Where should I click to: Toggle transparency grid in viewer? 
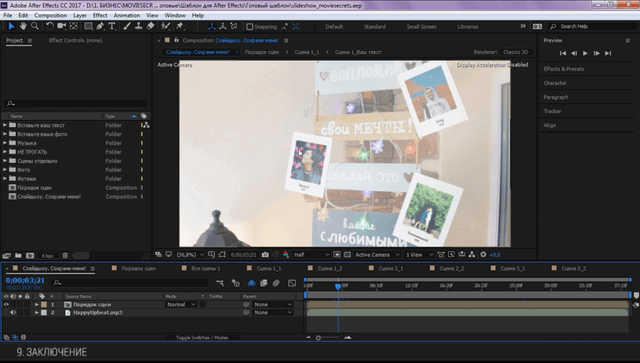tap(347, 254)
